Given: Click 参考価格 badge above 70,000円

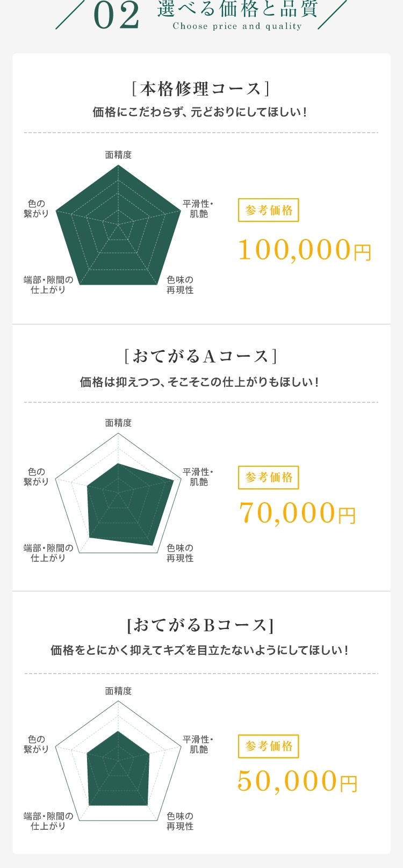Looking at the screenshot, I should coord(268,477).
